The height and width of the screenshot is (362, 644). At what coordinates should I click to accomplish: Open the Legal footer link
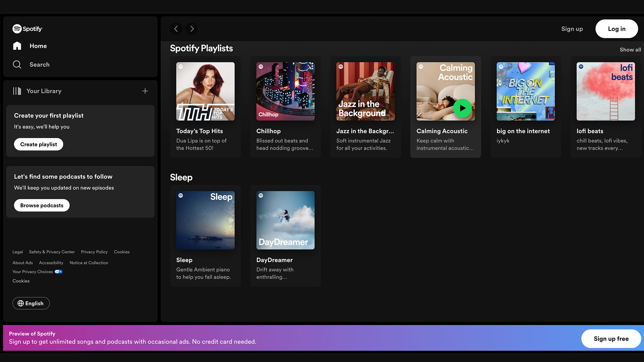pyautogui.click(x=17, y=252)
